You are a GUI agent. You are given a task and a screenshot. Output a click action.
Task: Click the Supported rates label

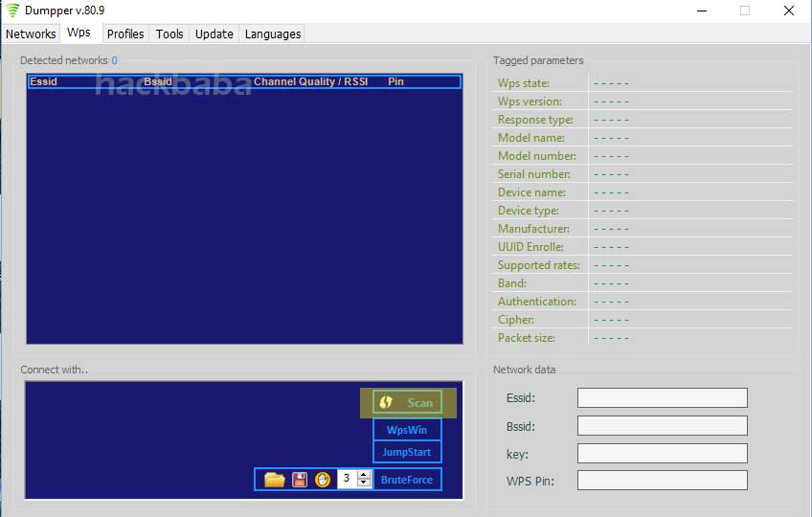[x=539, y=265]
